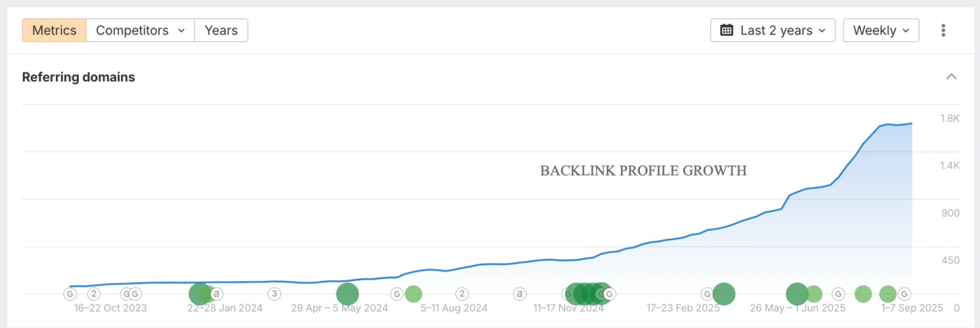Screen dimensions: 980x328
Task: Change the Weekly interval dropdown
Action: click(880, 30)
